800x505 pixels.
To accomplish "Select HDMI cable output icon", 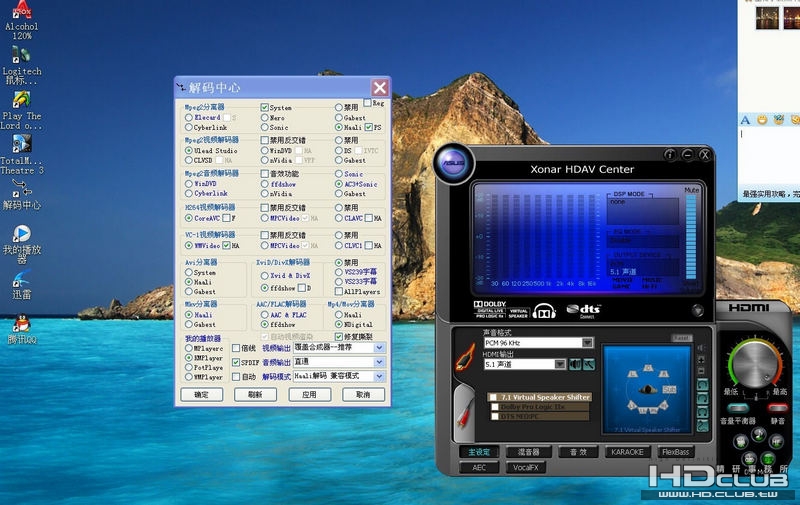I will pos(465,357).
